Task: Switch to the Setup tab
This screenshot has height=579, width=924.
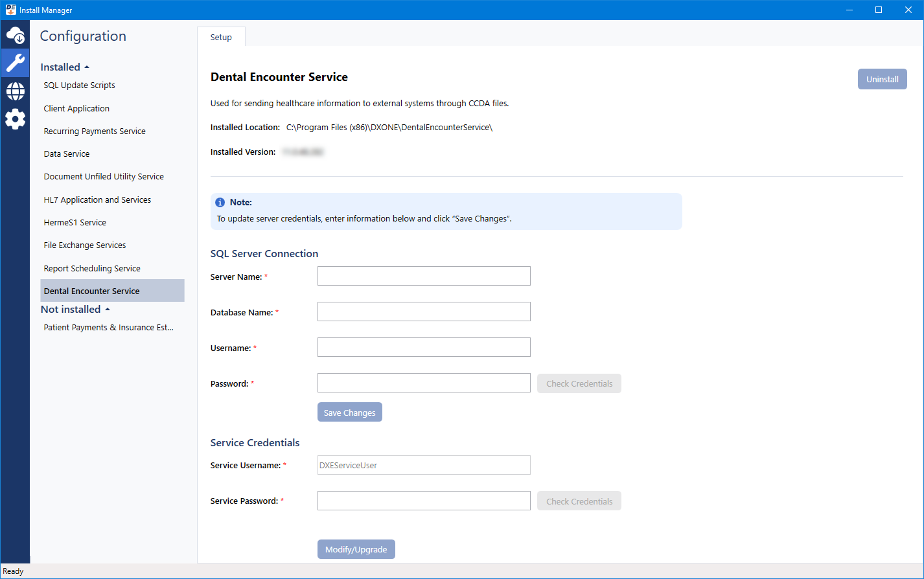Action: 221,38
